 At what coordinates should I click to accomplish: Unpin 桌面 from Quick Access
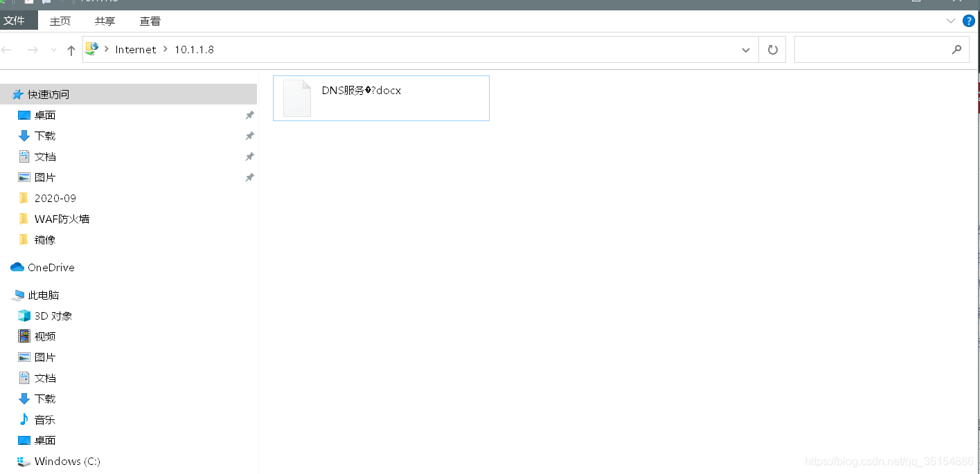249,115
